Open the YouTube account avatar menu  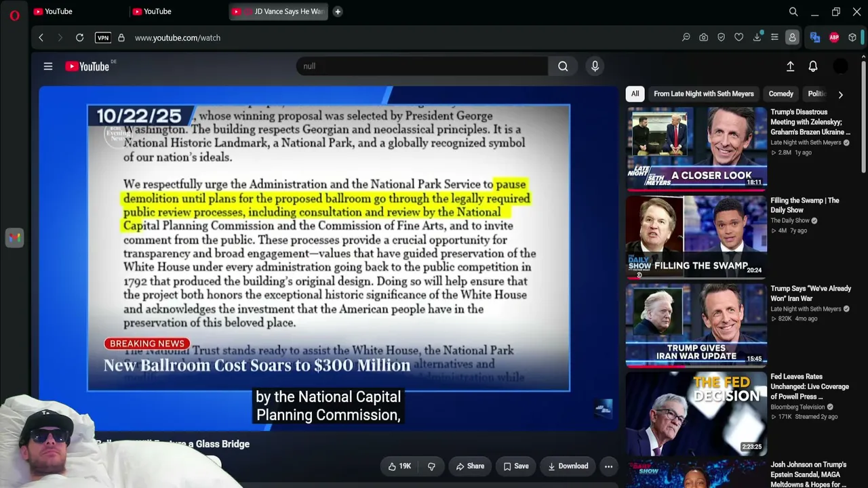840,66
